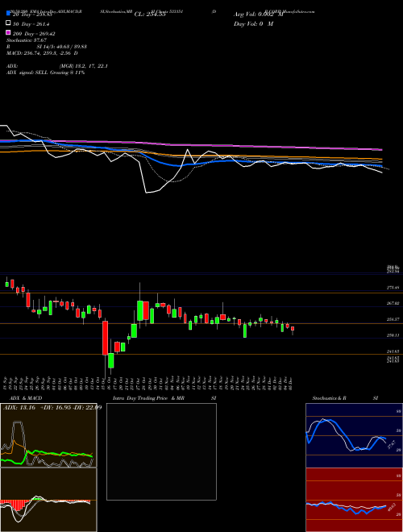Open the MACD histogram chart panel
Image resolution: width=403 pixels, height=532 pixels.
point(48,500)
